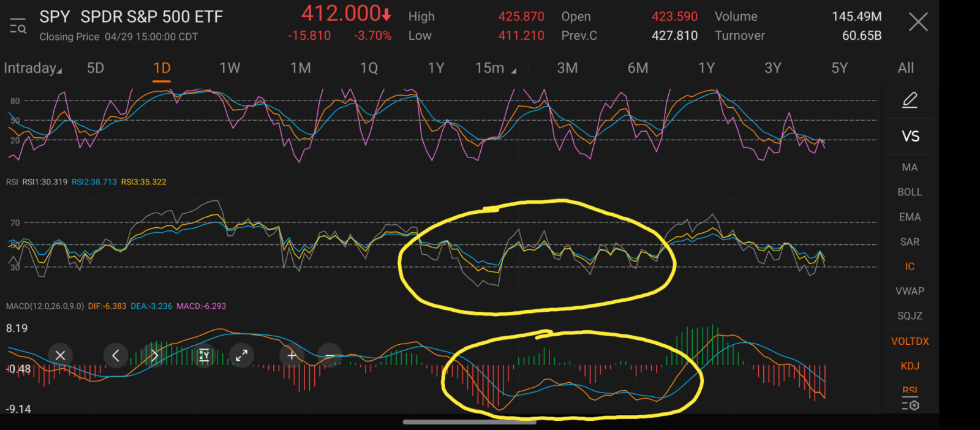The height and width of the screenshot is (430, 980).
Task: Tap the Closing Price 04/29 timestamp
Action: pyautogui.click(x=119, y=37)
